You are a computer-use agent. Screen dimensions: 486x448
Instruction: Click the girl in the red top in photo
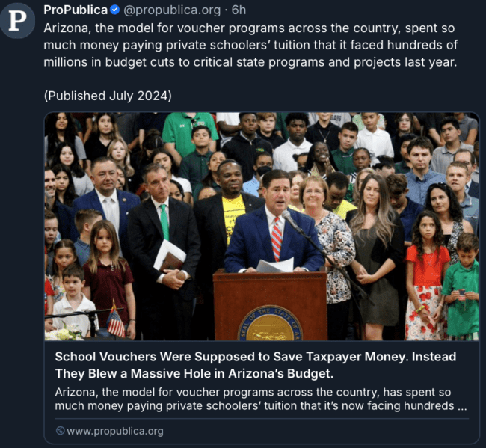pos(427,273)
